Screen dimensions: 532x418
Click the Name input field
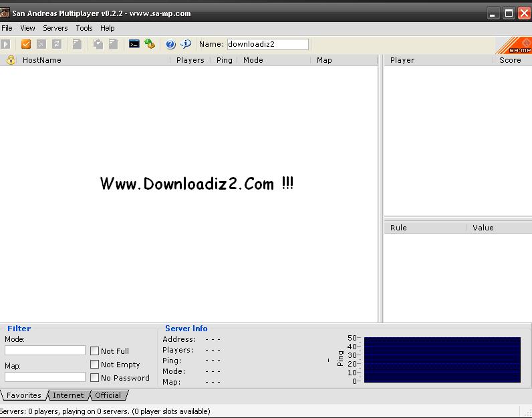click(x=268, y=44)
